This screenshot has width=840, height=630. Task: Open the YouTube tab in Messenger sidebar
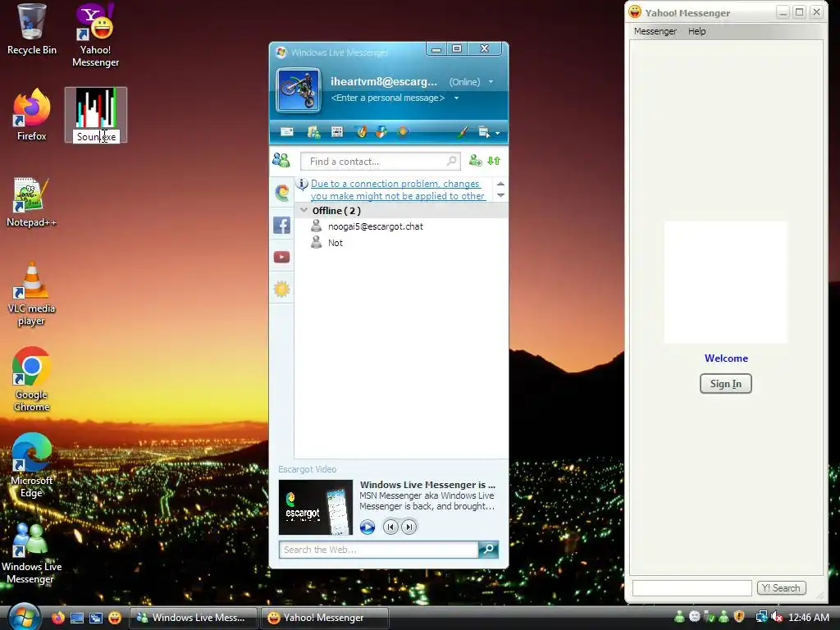(x=282, y=257)
